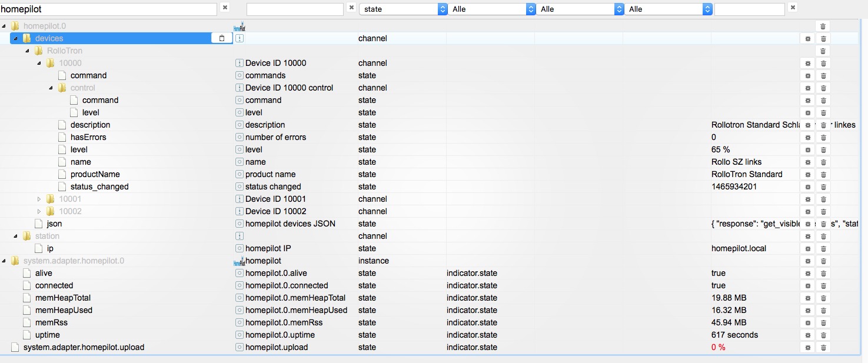Click the red 0 % upload value
Screen dimensions: 868x363
pos(719,347)
